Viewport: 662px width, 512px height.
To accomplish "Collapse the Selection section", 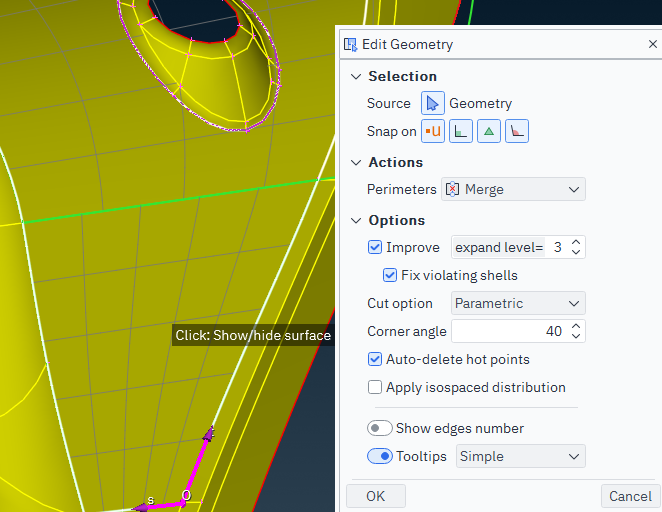I will point(355,77).
